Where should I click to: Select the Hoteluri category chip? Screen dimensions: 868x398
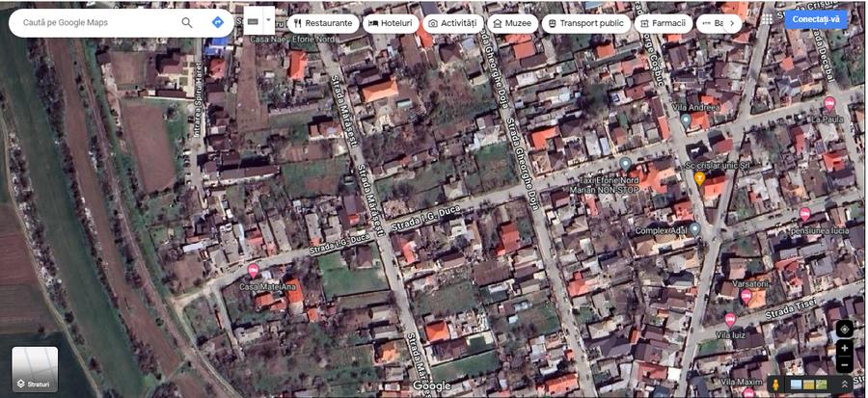391,23
